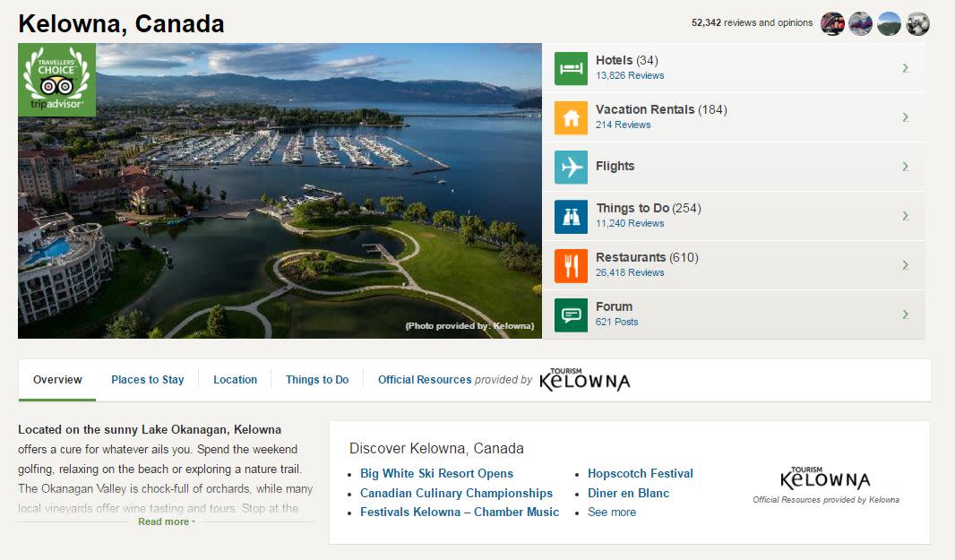Click the green Hotels bed icon
This screenshot has width=955, height=560.
pos(571,68)
